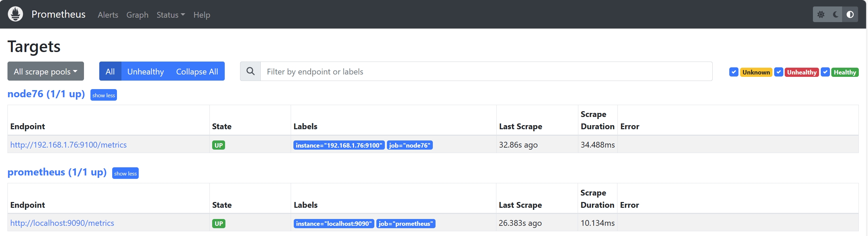
Task: Toggle the Unhealthy state checkbox
Action: [x=779, y=72]
